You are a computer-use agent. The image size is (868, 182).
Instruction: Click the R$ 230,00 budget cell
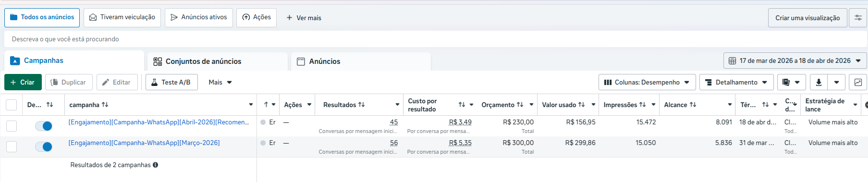coord(518,122)
